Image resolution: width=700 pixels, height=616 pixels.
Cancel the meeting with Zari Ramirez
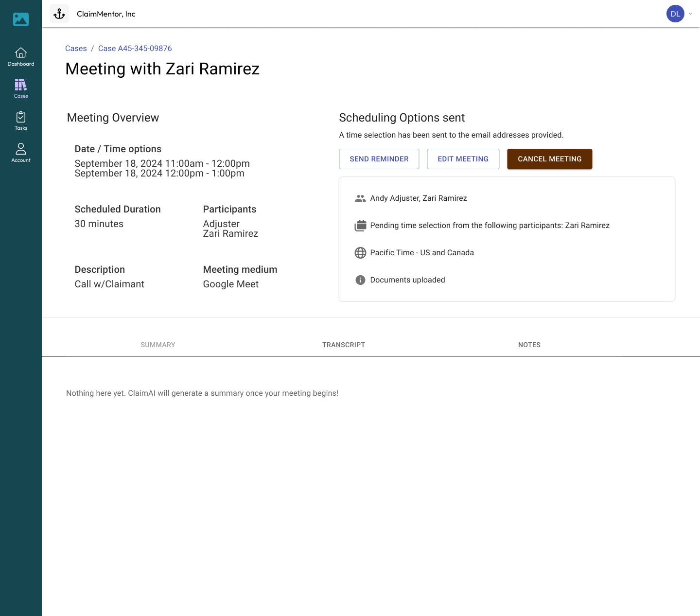(x=549, y=158)
